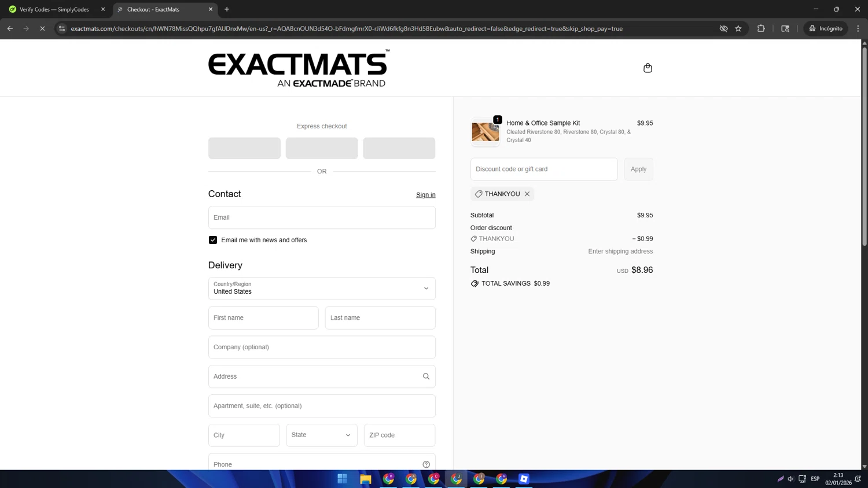This screenshot has height=488, width=868.
Task: Focus the Apartment, suite field
Action: 322,406
